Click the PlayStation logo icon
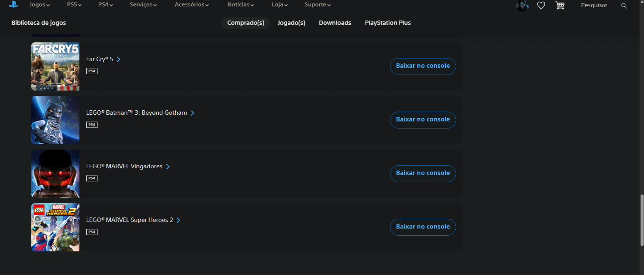The height and width of the screenshot is (275, 644). pos(13,4)
